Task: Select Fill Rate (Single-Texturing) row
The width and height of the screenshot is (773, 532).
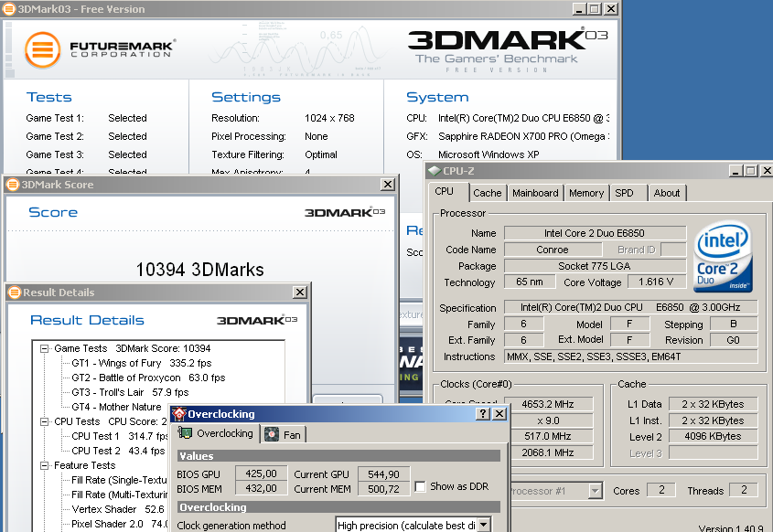Action: point(119,480)
